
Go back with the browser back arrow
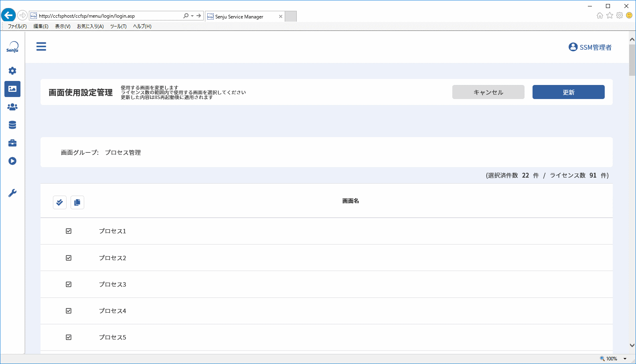coord(8,16)
